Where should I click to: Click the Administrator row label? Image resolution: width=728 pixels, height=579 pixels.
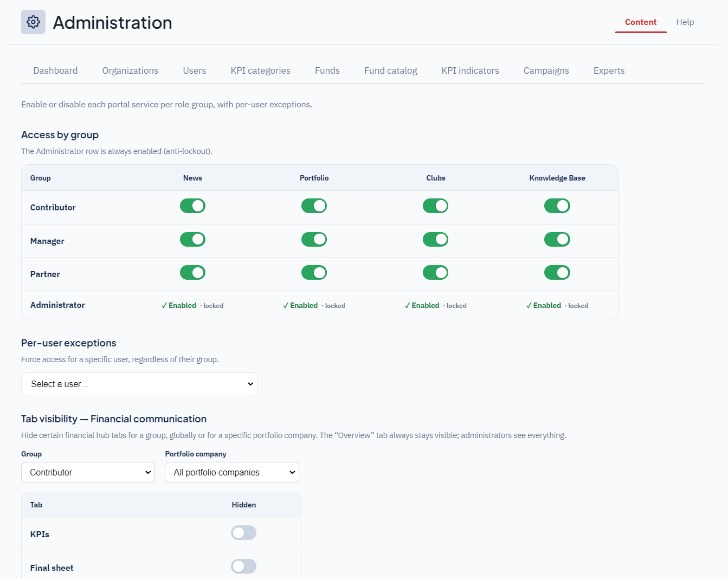coord(57,305)
